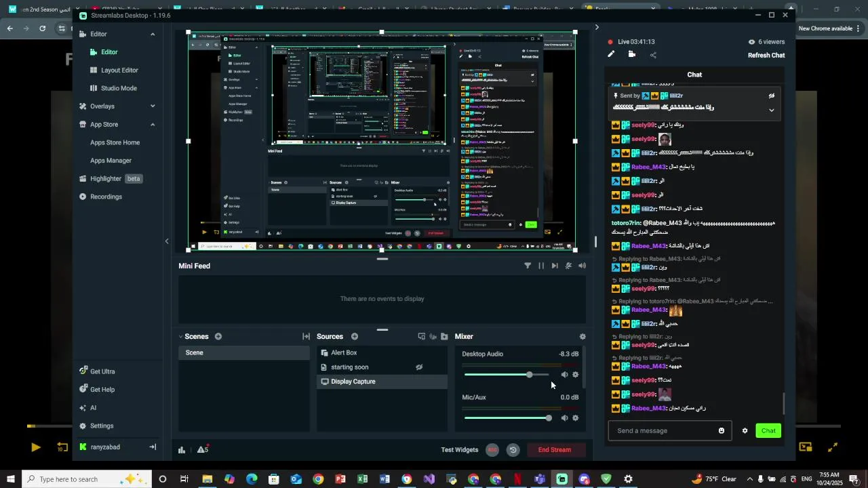Click the chat scrollbar

784,404
